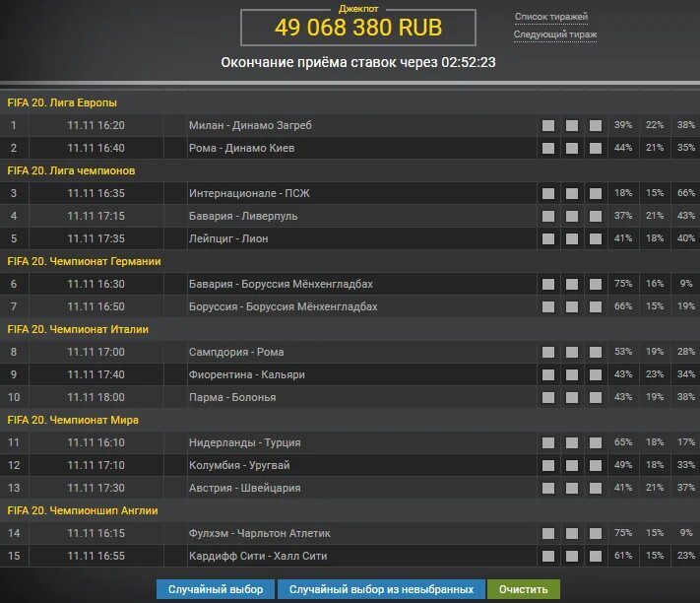This screenshot has width=700, height=603.
Task: Select draw box for Нидерланды - Турция
Action: coord(572,442)
